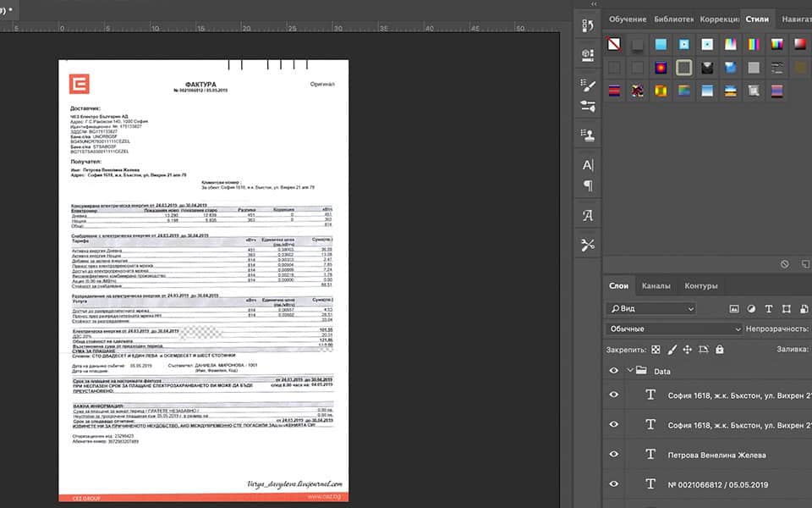The image size is (812, 508).
Task: Apply the dark gray drop shadow style
Action: (x=638, y=44)
